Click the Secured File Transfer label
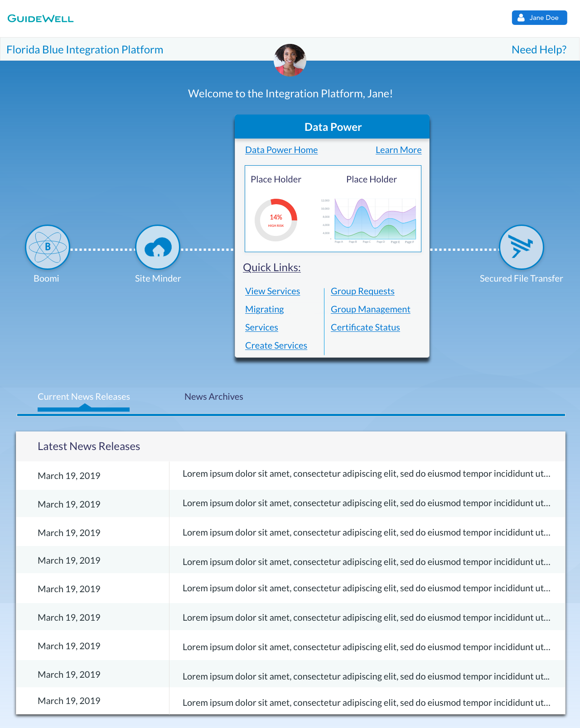This screenshot has height=728, width=580. coord(522,278)
